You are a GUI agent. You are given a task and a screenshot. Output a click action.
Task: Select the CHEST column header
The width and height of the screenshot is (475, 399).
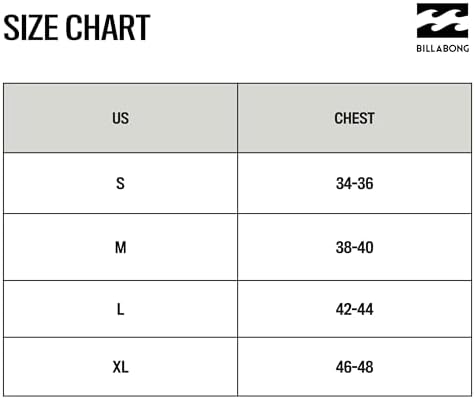pos(354,118)
